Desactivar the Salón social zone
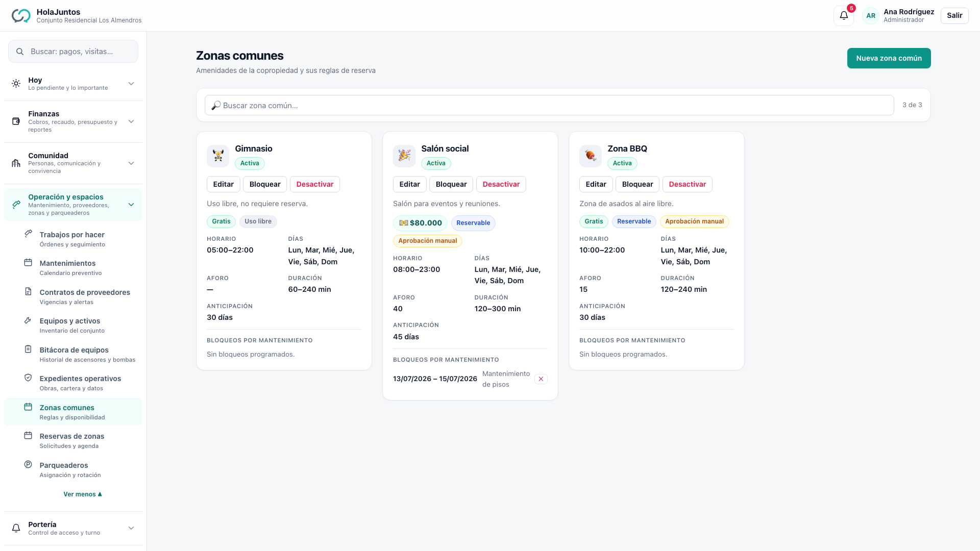Screen dimensions: 980x551 (501, 184)
